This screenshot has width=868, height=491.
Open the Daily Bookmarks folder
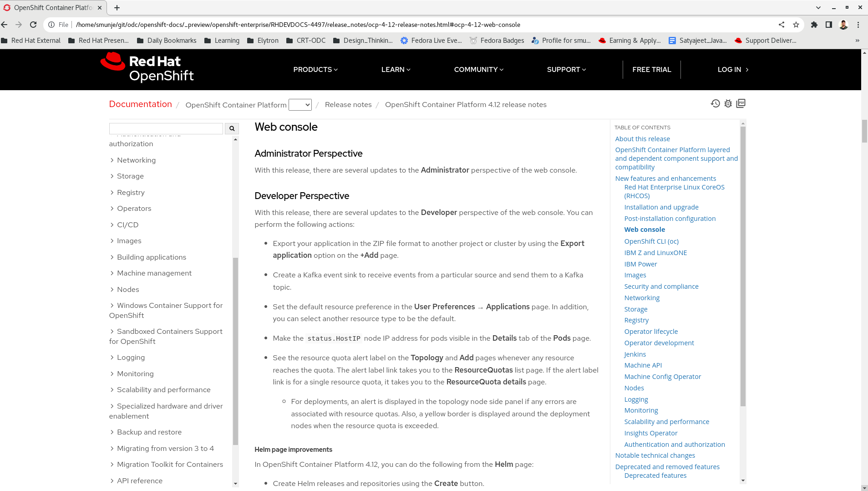167,41
